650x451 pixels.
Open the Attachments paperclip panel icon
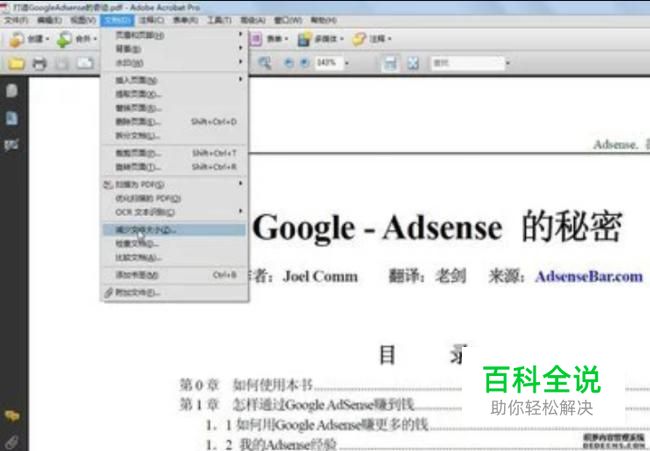point(12,442)
